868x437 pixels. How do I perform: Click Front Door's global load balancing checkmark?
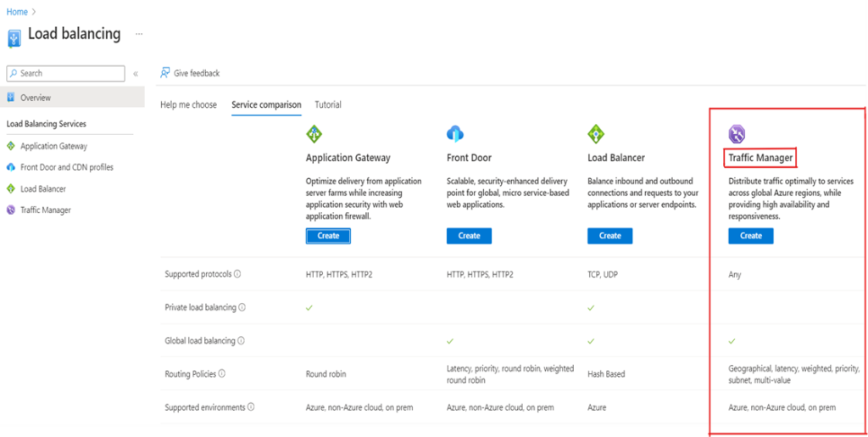450,341
